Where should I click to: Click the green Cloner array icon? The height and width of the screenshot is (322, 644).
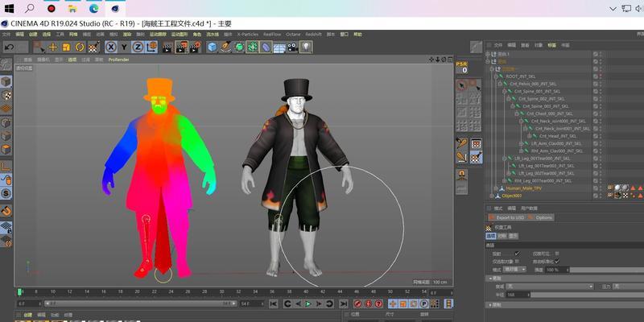[x=252, y=47]
